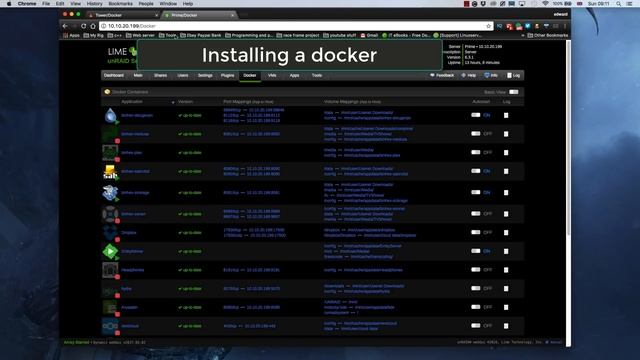The width and height of the screenshot is (640, 360).
Task: Open the Bookmarks menu in menu bar
Action: click(120, 4)
